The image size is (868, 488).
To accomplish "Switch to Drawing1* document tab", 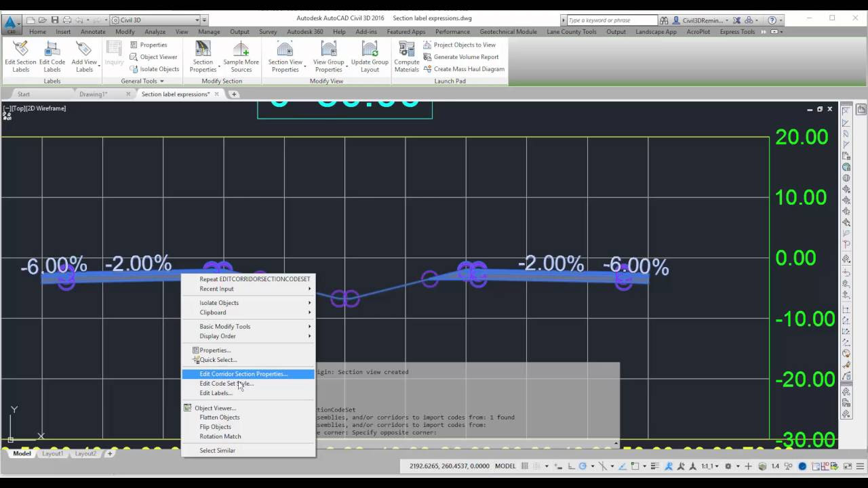I will pyautogui.click(x=93, y=94).
